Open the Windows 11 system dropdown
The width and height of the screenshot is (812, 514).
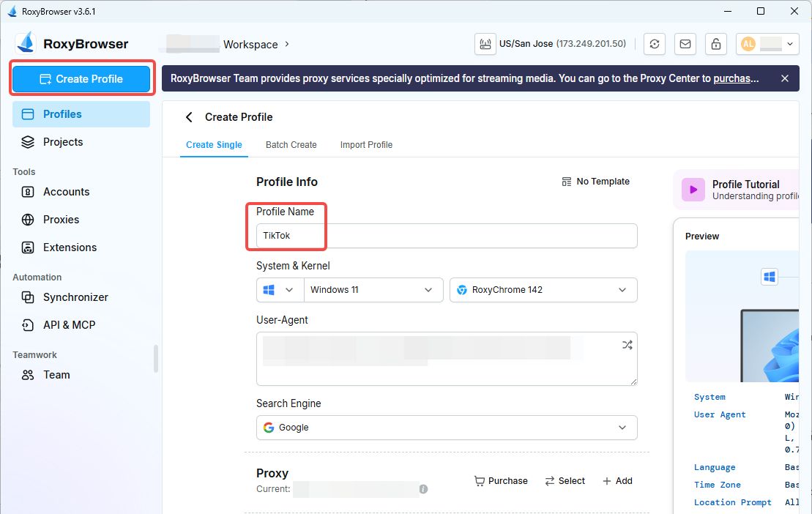373,289
